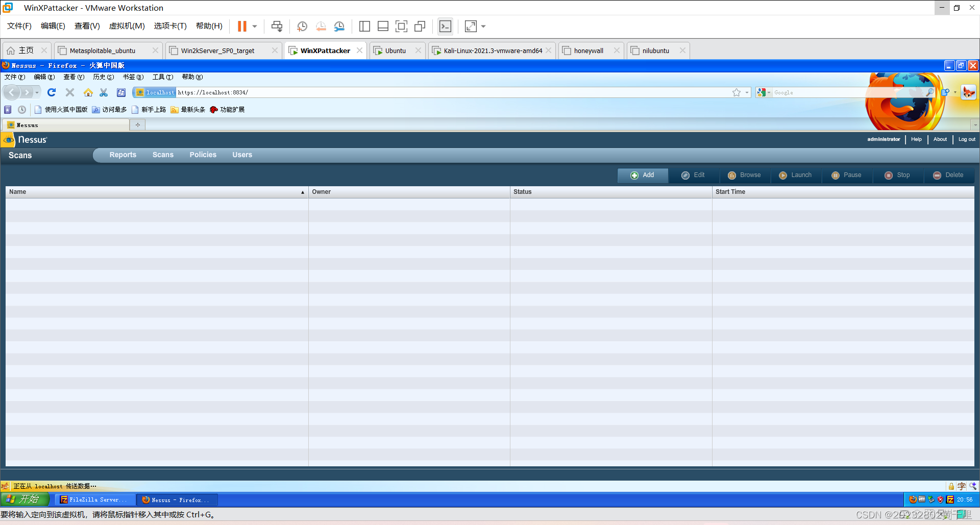980x525 pixels.
Task: Open VMware 选项卡(T) menu
Action: coord(170,26)
